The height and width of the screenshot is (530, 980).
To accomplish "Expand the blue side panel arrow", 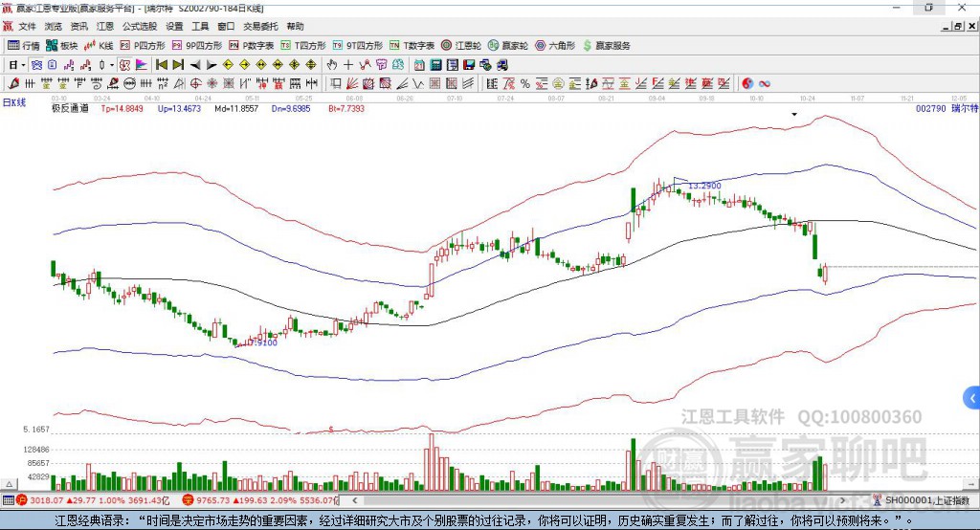I will (972, 398).
